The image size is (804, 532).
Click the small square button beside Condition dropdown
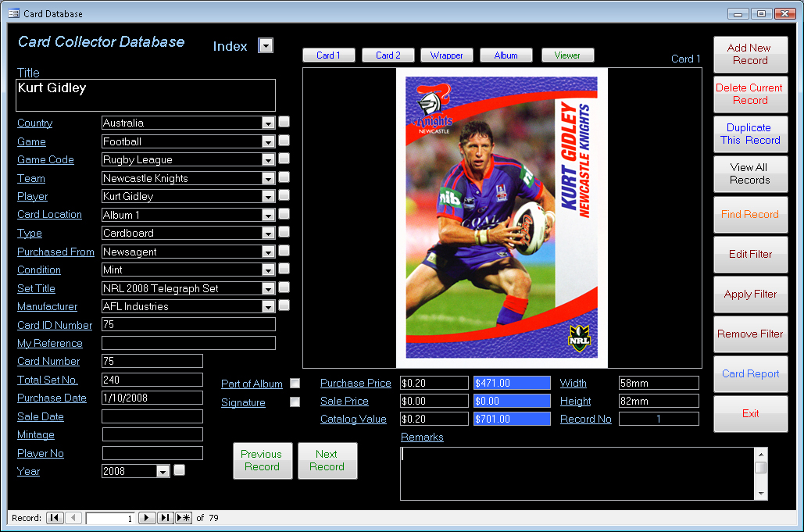[x=284, y=270]
